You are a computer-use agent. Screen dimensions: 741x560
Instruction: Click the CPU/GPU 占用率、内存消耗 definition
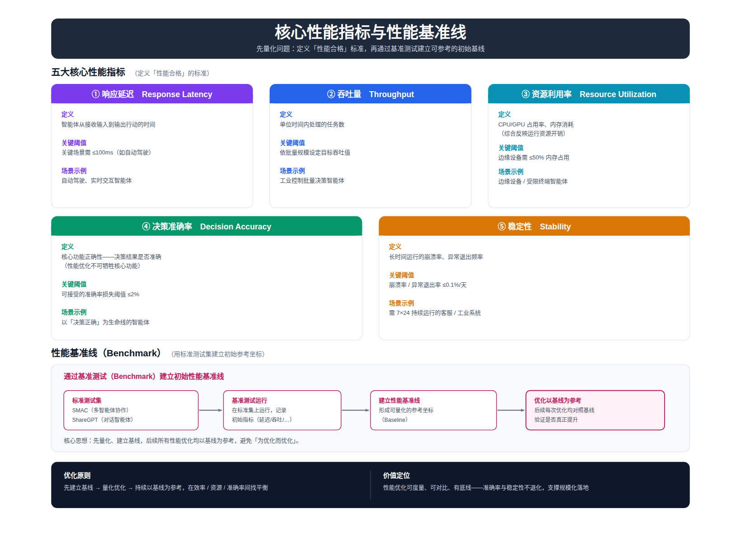[536, 125]
